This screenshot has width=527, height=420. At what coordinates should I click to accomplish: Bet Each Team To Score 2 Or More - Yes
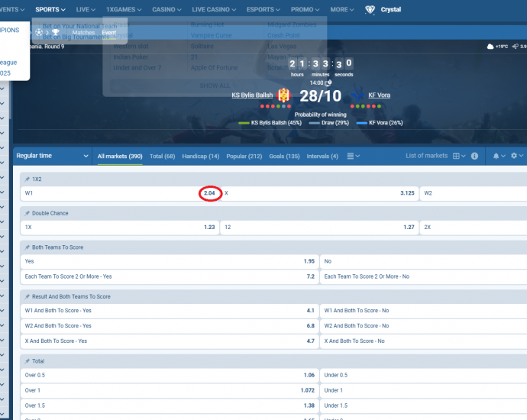(x=170, y=276)
